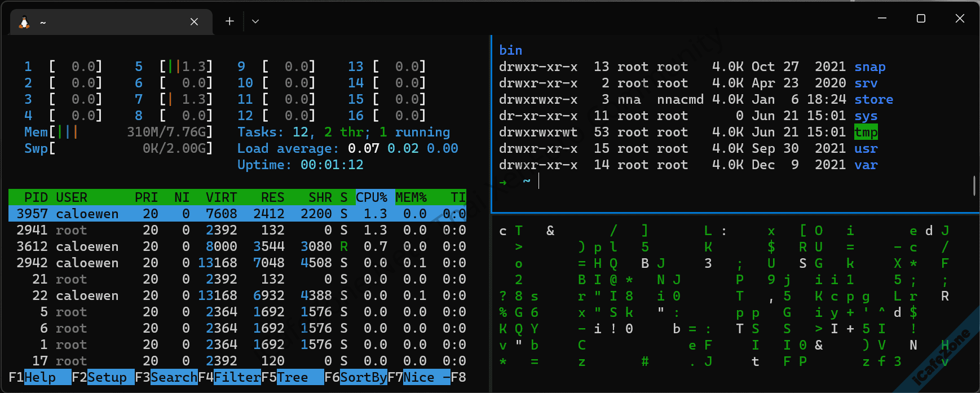Expand the F6 SortBy options

point(363,377)
